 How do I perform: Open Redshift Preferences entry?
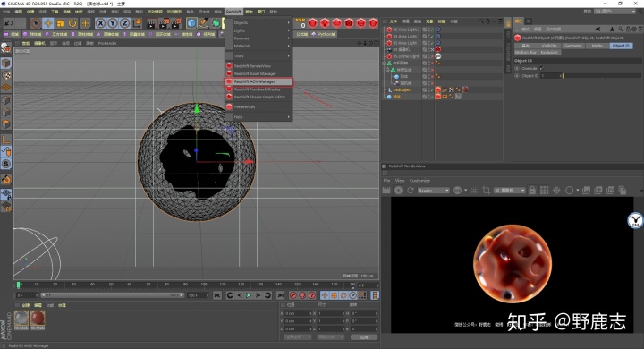coord(259,106)
